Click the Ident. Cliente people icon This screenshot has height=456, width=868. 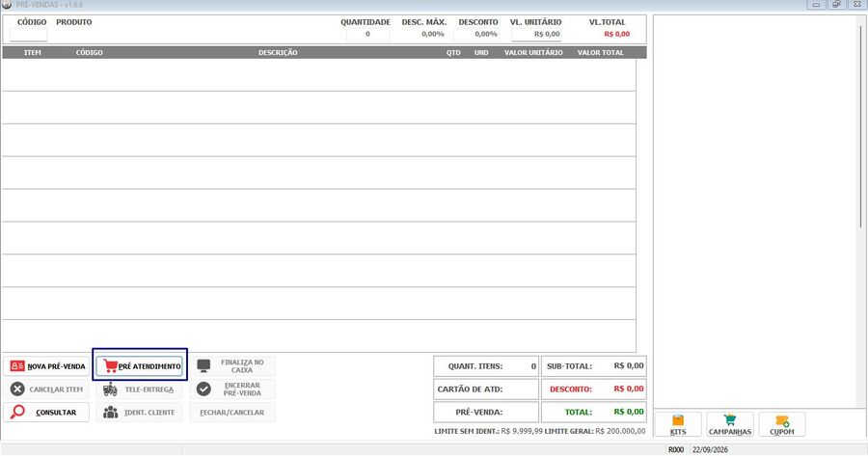[x=110, y=413]
